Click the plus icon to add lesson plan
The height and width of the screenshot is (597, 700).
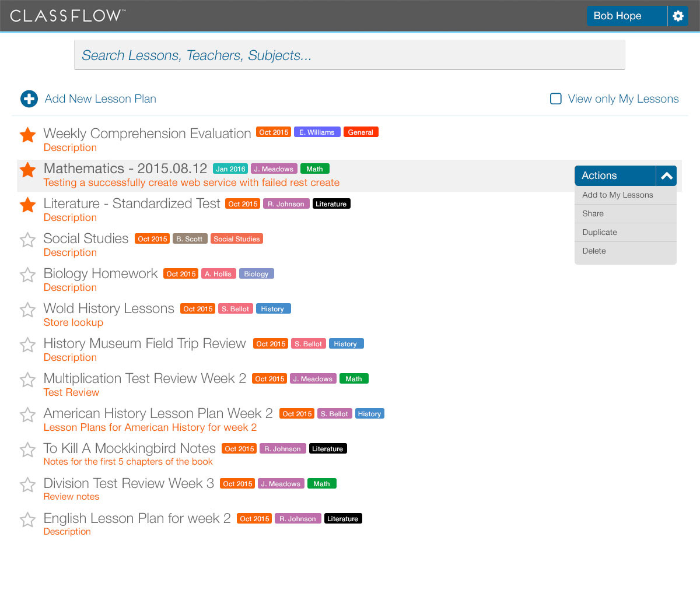pyautogui.click(x=29, y=99)
